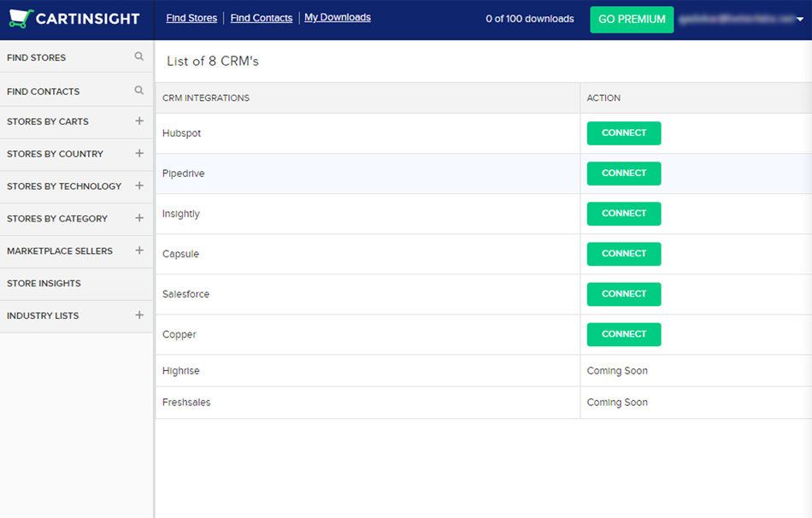Follow the Find Contacts header link
The image size is (812, 518).
tap(262, 18)
